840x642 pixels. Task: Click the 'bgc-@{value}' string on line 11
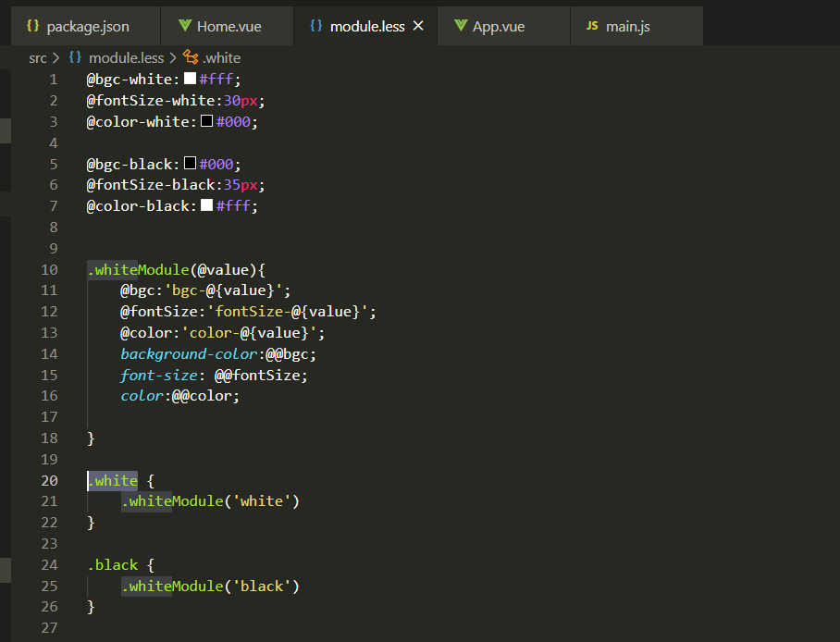click(223, 290)
